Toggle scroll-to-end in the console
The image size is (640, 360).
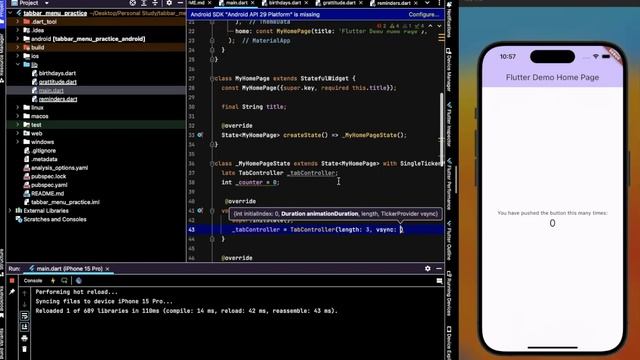coord(24,327)
